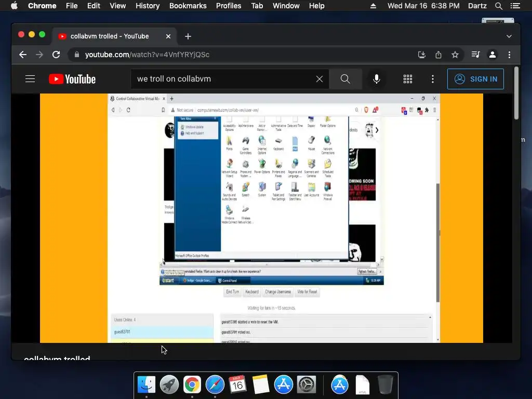Click the SIGN IN button
Screen dimensions: 532x399
(x=475, y=79)
